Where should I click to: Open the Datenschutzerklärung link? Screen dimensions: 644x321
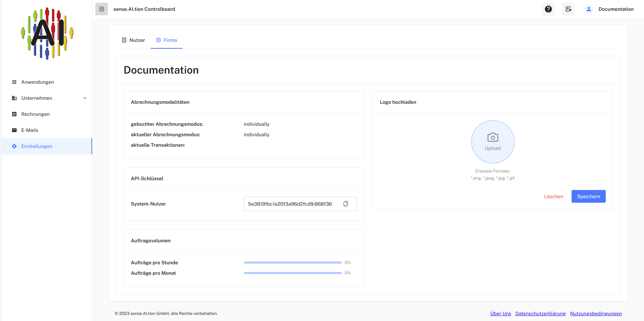click(541, 313)
